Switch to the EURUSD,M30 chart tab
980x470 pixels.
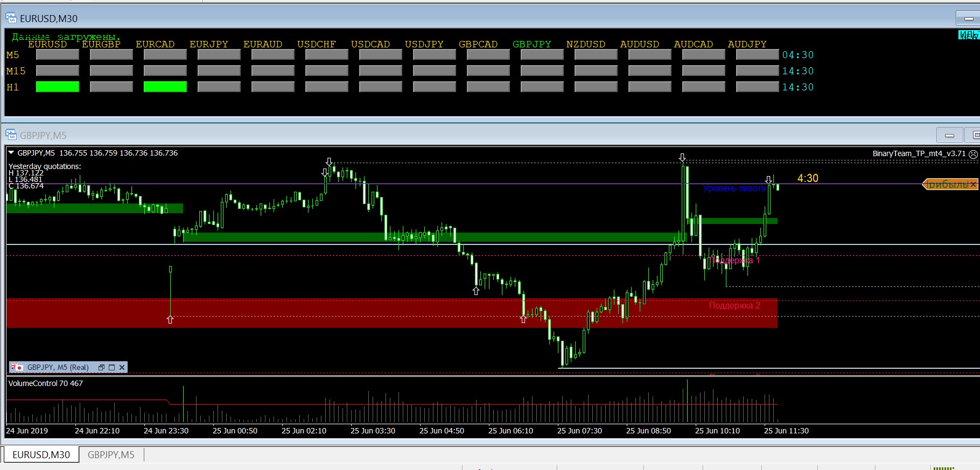41,455
